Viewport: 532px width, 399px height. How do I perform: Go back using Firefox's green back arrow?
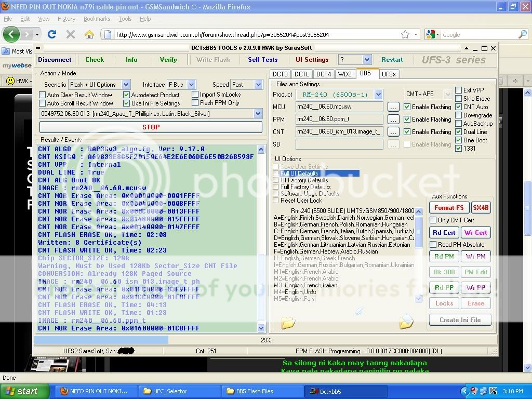(11, 34)
